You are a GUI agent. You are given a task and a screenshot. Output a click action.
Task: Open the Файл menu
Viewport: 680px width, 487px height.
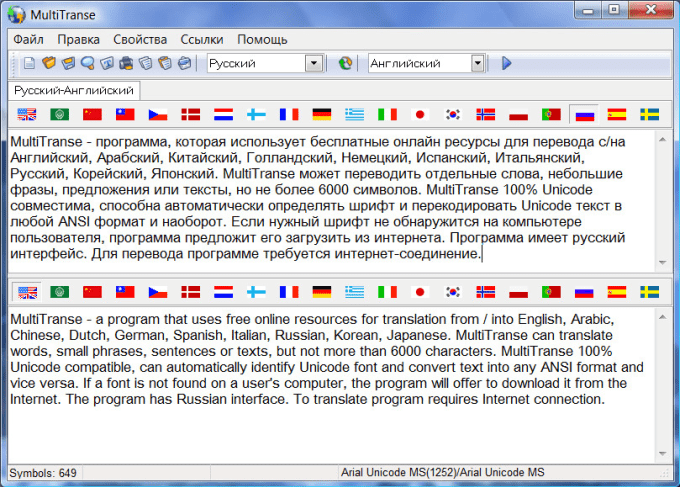click(28, 39)
